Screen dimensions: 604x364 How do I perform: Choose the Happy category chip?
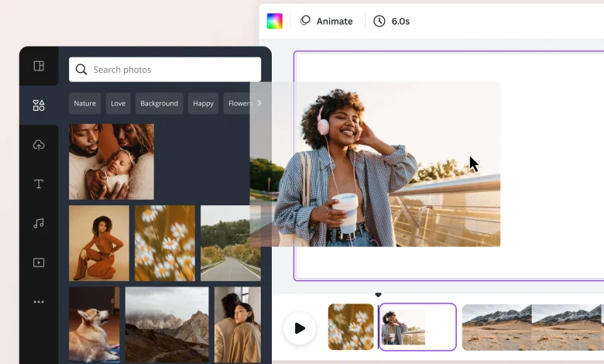click(203, 103)
